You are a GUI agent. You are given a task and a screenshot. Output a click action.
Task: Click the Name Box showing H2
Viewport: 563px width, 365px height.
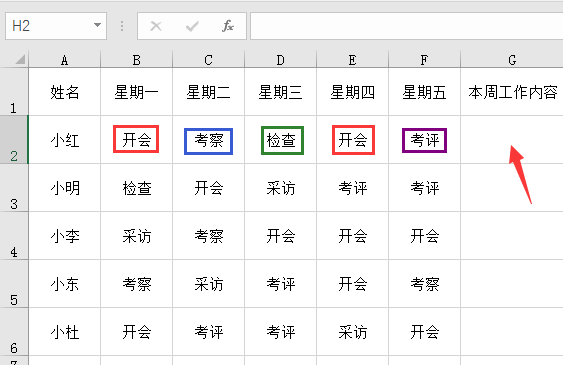click(56, 26)
